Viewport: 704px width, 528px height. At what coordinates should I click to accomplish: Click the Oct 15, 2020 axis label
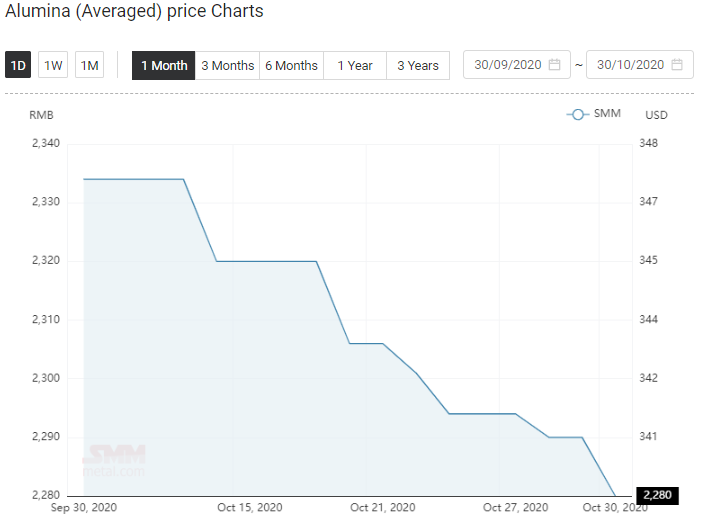tap(250, 508)
